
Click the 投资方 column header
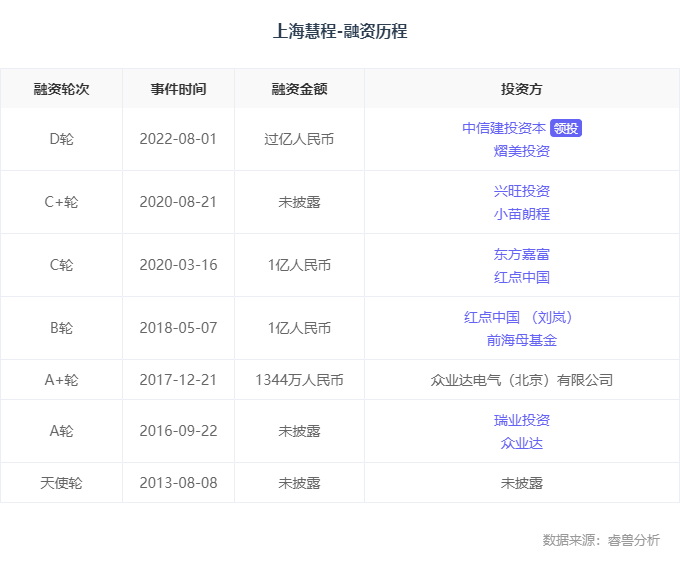click(x=522, y=89)
